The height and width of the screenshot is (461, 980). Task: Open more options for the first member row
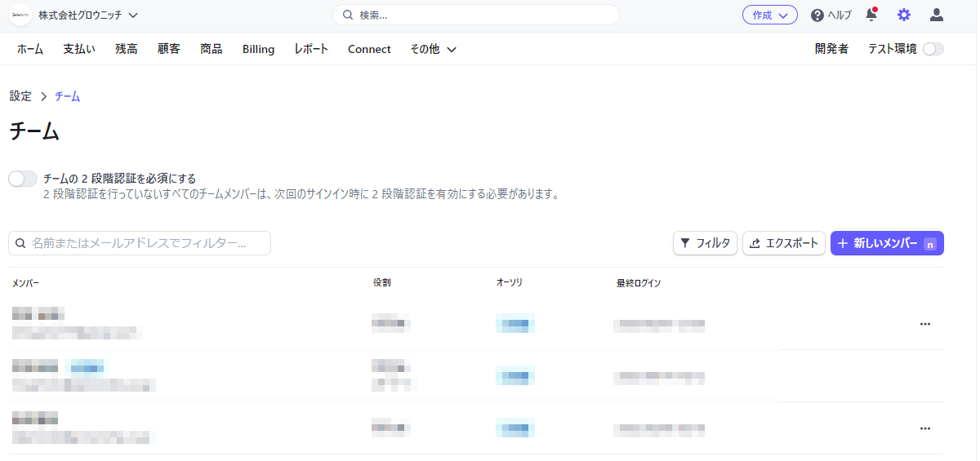pyautogui.click(x=924, y=324)
